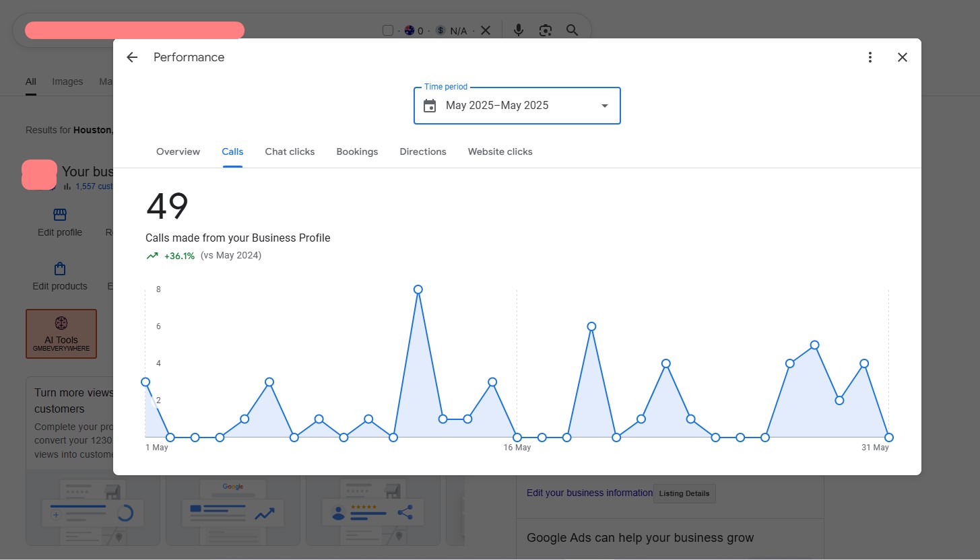Click the (vs May 2024) comparison text
The width and height of the screenshot is (980, 560).
[x=231, y=256]
